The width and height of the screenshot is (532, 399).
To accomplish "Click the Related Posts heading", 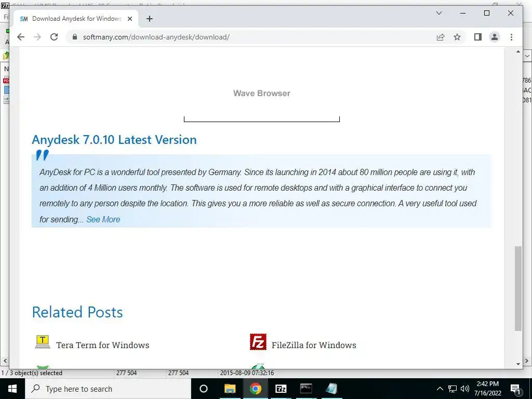I will [77, 312].
